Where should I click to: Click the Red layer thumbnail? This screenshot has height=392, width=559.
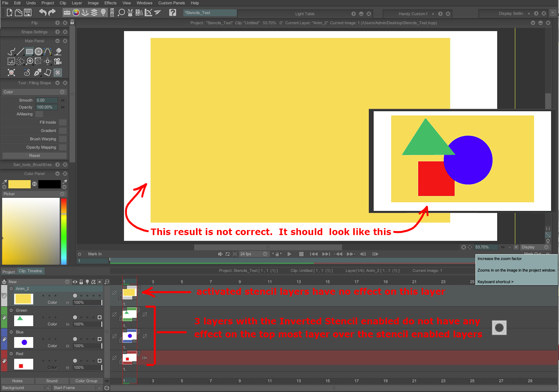click(x=24, y=364)
